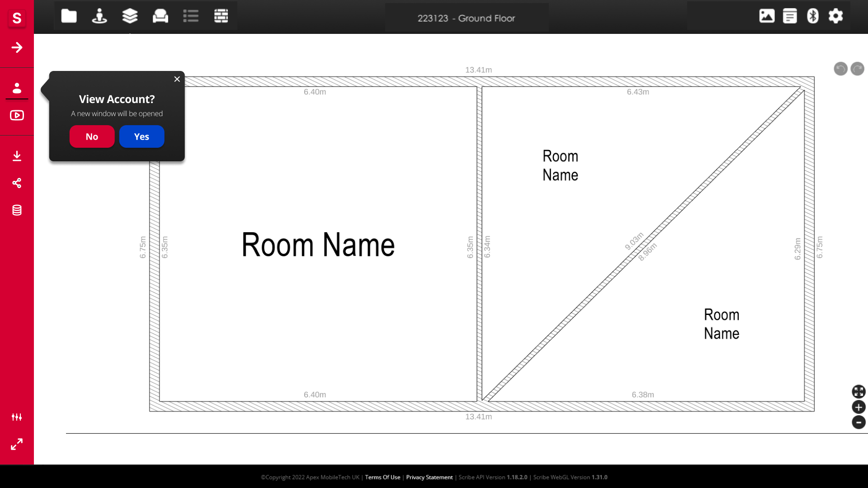
Task: Click the Bluetooth icon
Action: (813, 16)
